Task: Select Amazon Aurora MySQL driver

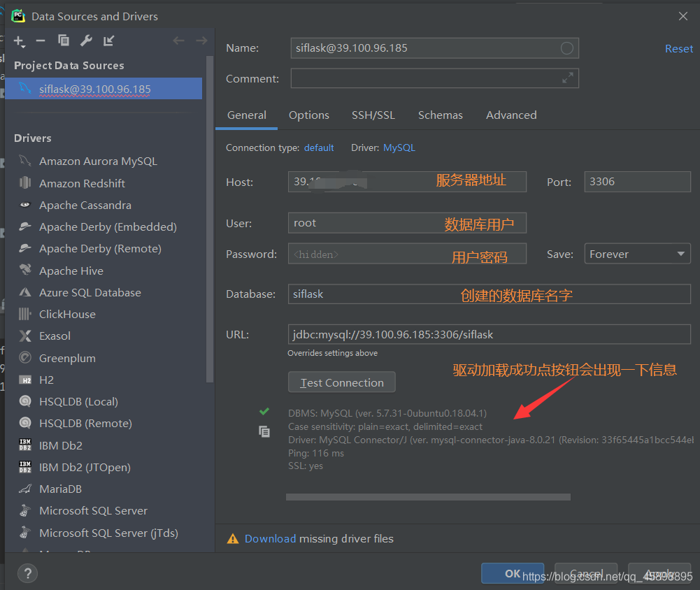Action: [x=98, y=161]
